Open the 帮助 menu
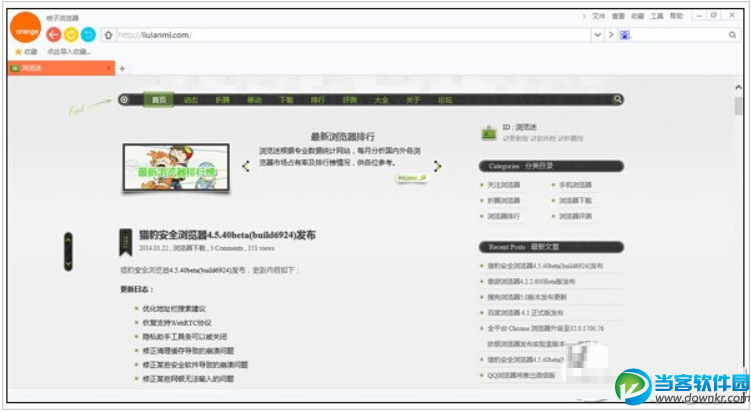 (x=676, y=16)
